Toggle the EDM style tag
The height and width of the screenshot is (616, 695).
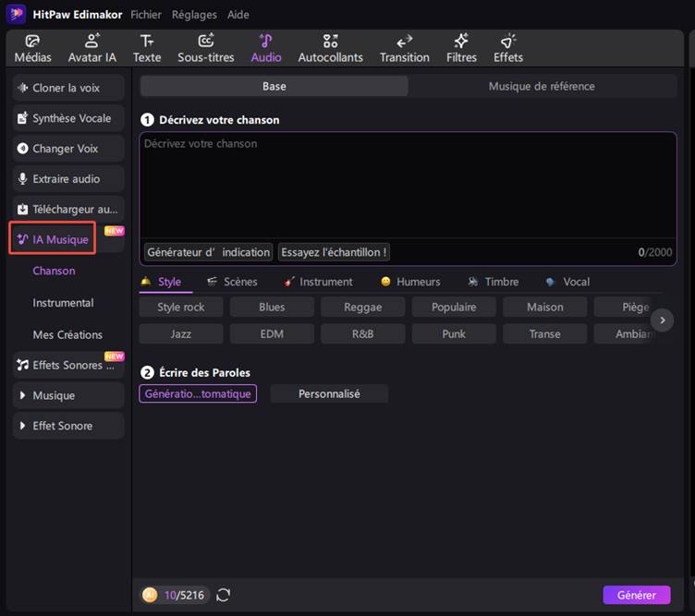272,334
